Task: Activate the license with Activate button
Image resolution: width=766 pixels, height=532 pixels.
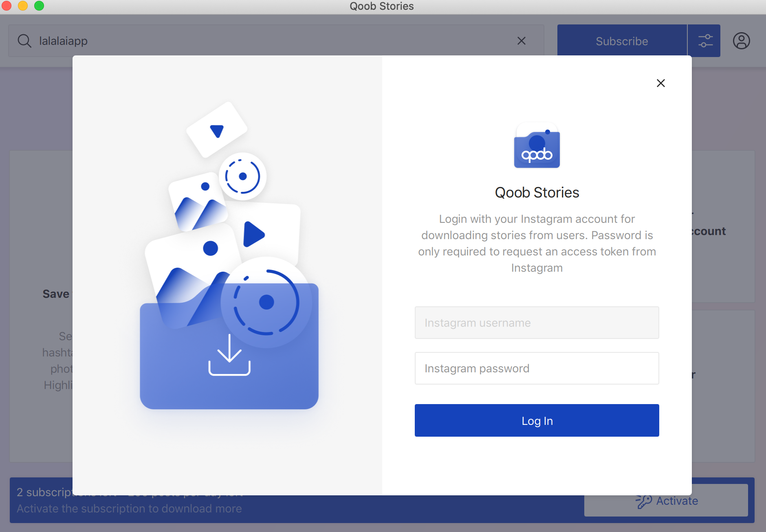Action: point(666,500)
